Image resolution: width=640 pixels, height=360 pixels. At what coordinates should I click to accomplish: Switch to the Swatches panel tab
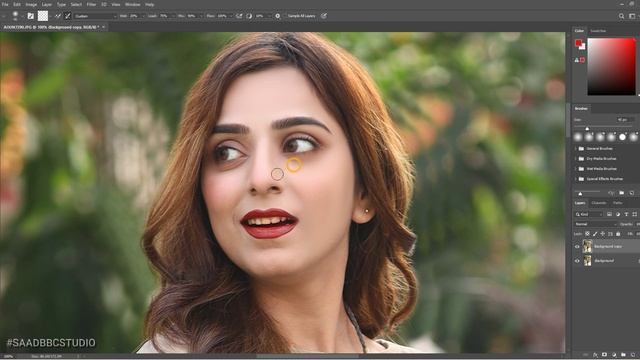click(x=598, y=31)
